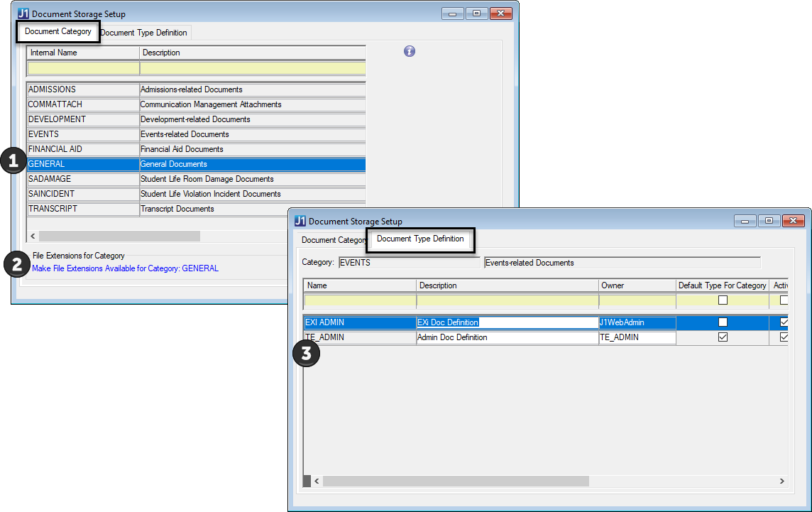Click the step 3 numbered callout badge

tap(306, 353)
